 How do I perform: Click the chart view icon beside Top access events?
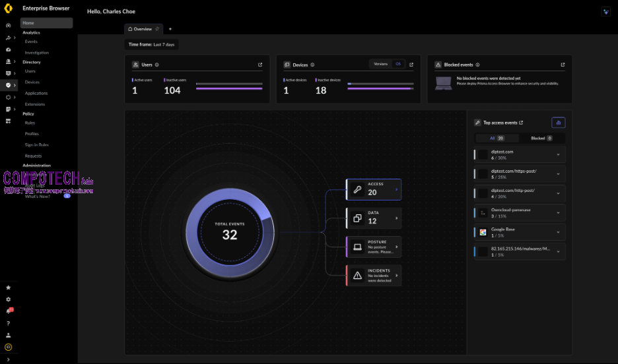click(x=558, y=123)
